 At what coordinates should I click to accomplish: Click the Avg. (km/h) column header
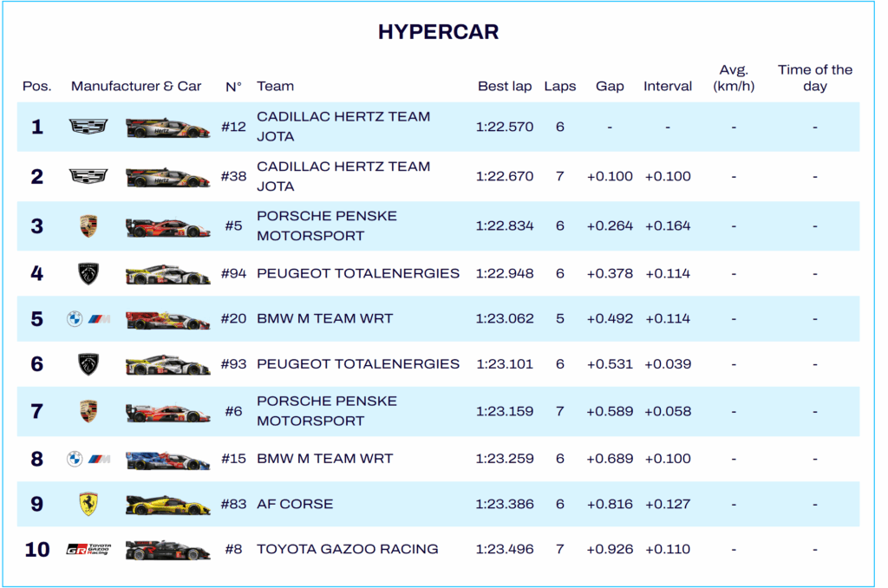click(734, 78)
